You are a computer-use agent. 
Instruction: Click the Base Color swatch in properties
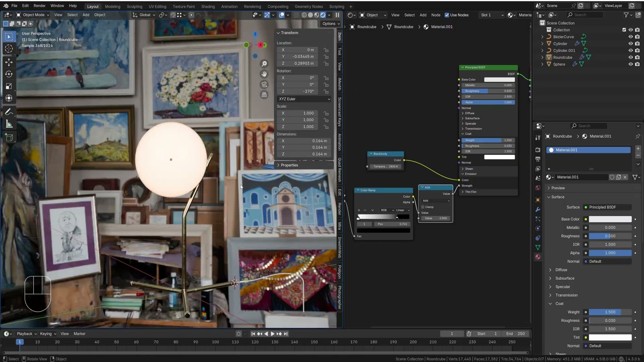tap(610, 219)
